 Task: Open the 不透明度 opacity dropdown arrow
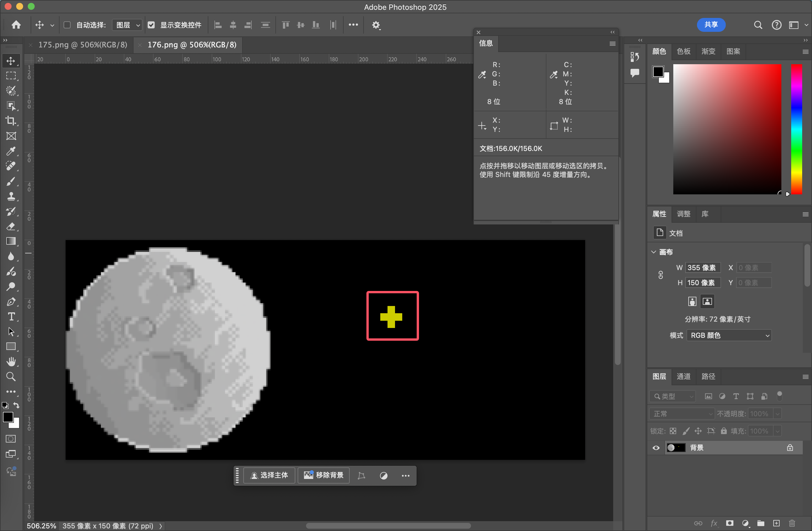point(777,414)
